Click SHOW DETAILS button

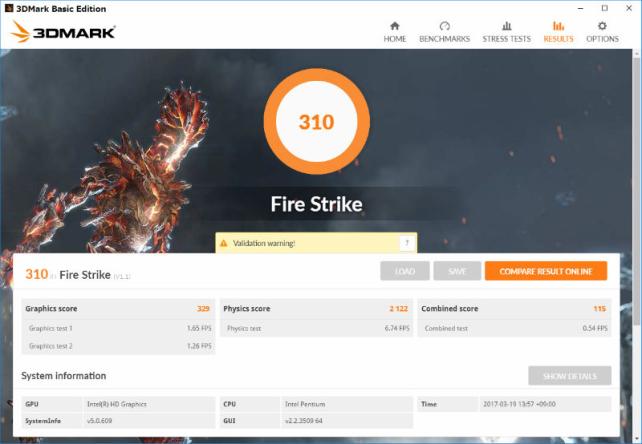(x=570, y=376)
